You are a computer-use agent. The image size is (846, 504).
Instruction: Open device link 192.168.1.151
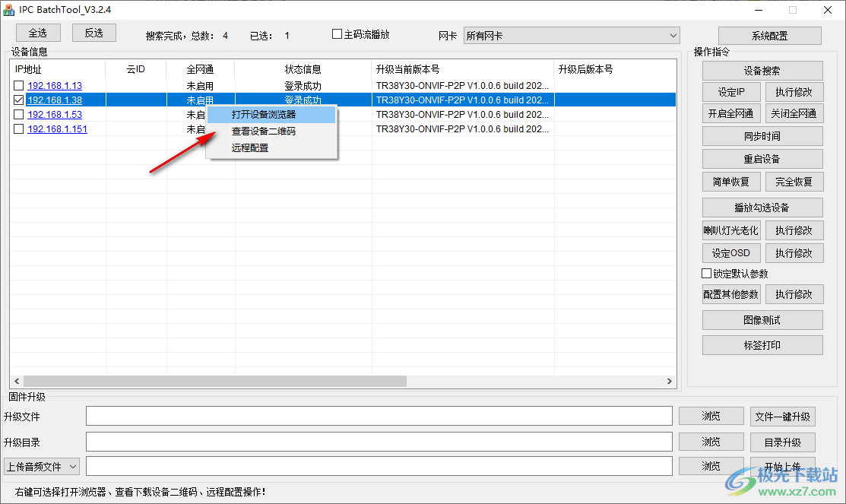click(x=55, y=128)
